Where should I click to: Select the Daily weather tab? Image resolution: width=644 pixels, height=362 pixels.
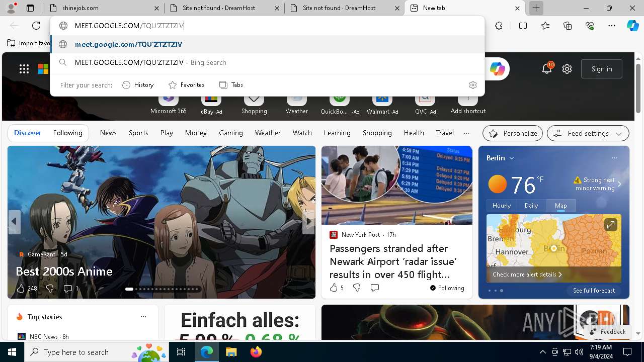(531, 206)
